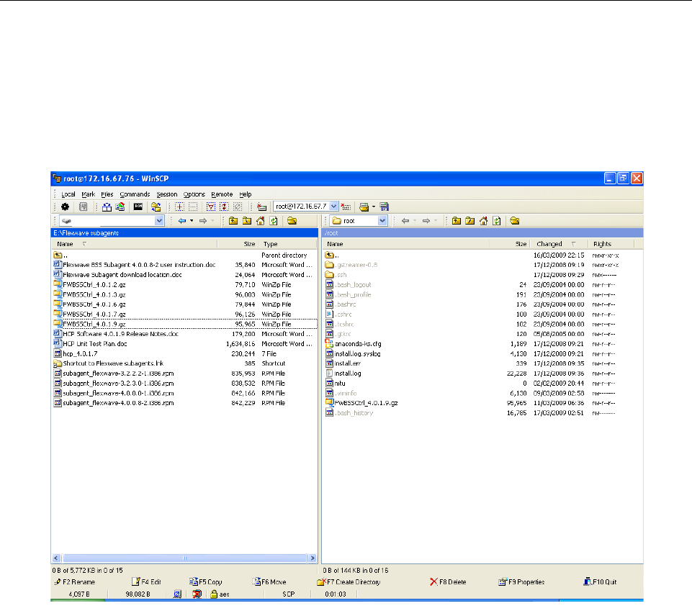
Task: Click the Clear Selection icon
Action: (x=238, y=207)
